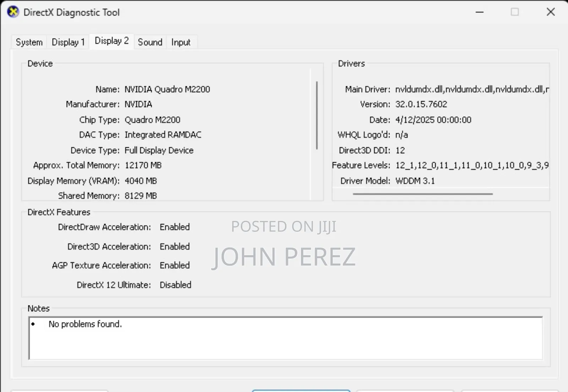This screenshot has width=568, height=392.
Task: Click the driver date 4/12/2025 00:00:00
Action: pos(433,120)
